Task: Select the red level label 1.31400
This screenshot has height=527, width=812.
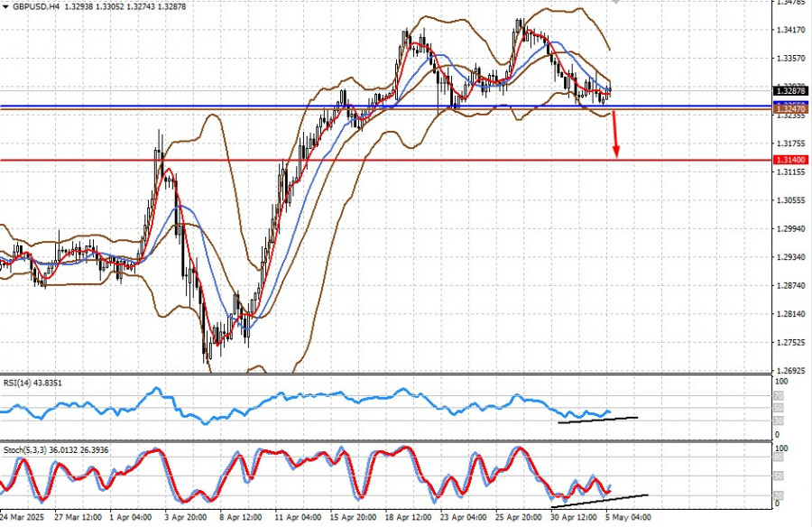Action: coord(789,160)
